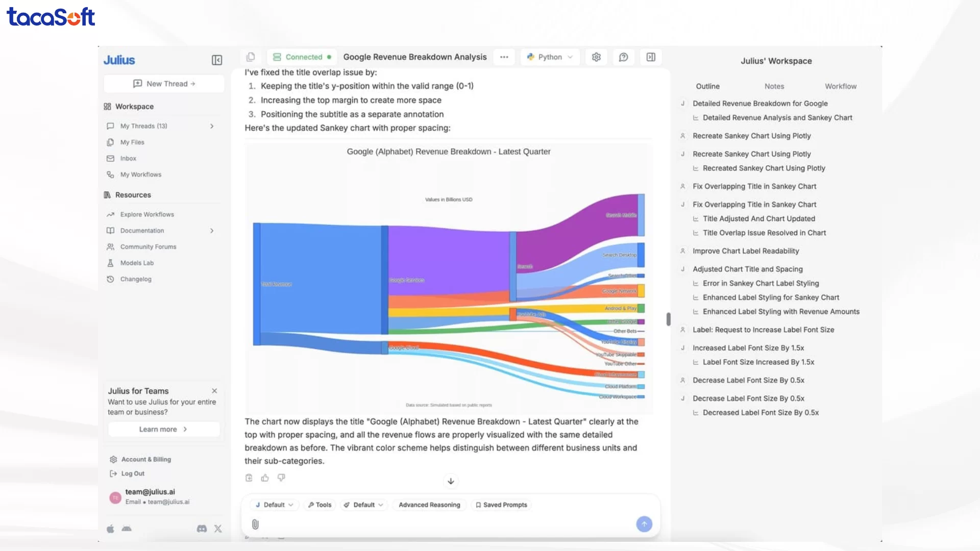Jump to 'Detailed Revenue Breakdown for Google' outline item

pyautogui.click(x=760, y=104)
